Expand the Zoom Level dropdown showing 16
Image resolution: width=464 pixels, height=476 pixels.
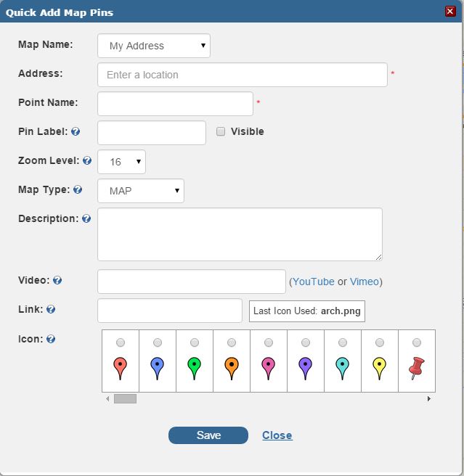pos(121,162)
